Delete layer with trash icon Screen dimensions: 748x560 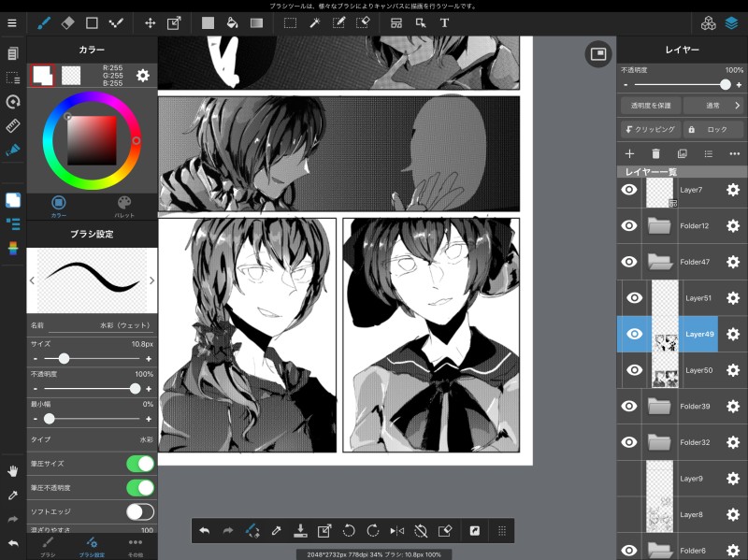pos(656,153)
